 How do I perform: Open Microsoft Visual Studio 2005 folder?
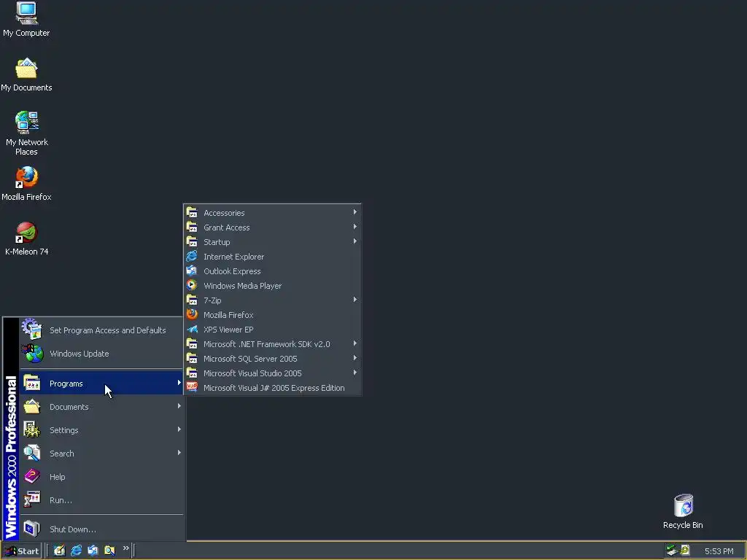point(272,373)
